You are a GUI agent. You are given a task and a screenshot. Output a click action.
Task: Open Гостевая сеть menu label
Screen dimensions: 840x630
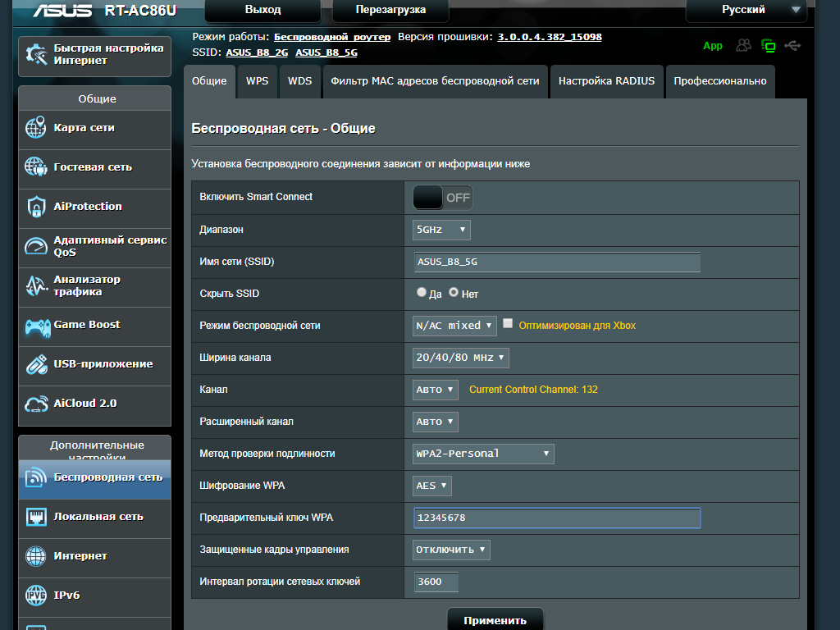coord(93,167)
